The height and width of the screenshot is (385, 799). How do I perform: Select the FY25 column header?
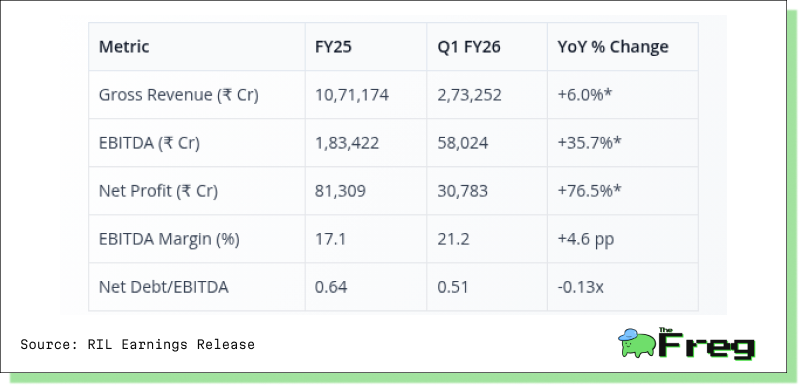tap(333, 47)
